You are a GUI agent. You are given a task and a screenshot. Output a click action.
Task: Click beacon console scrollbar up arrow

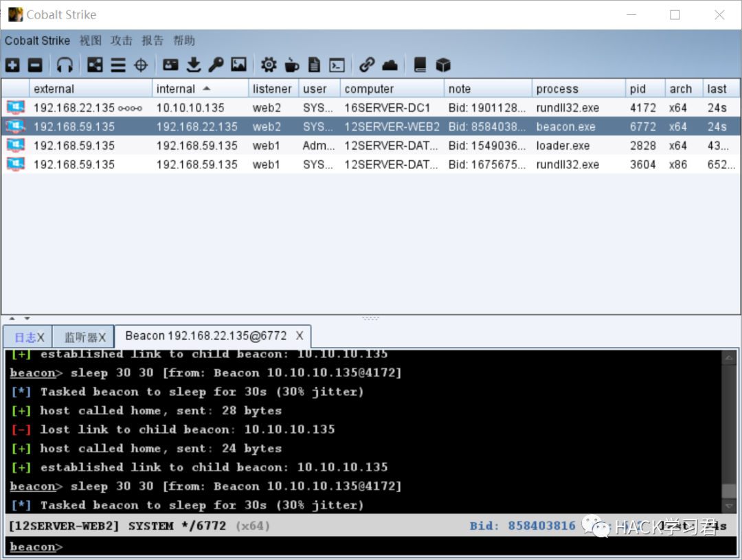pos(729,359)
